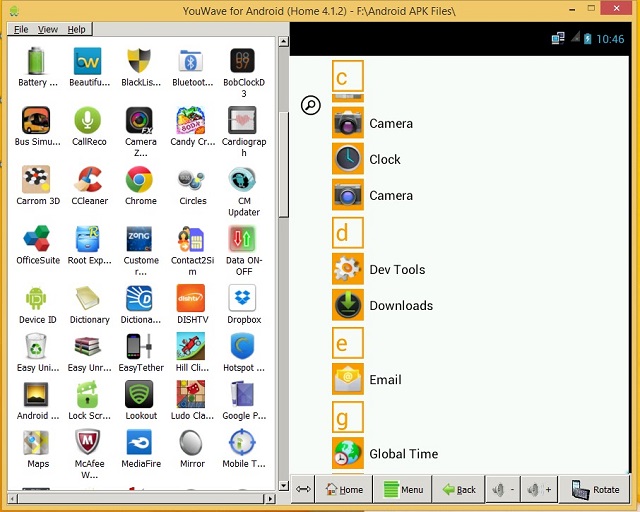Viewport: 640px width, 512px height.
Task: Open the Lookout app icon
Action: pyautogui.click(x=139, y=394)
